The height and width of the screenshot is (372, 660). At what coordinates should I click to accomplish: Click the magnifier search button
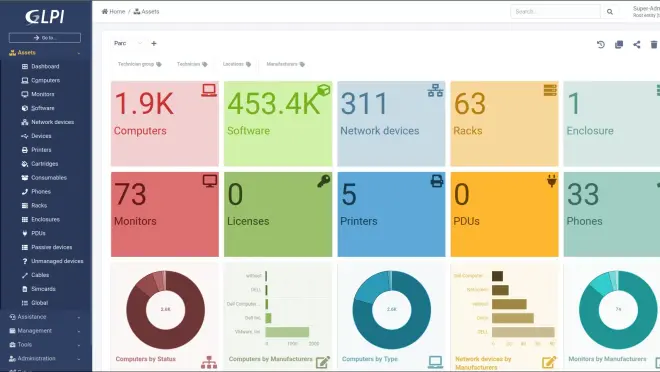coord(609,12)
